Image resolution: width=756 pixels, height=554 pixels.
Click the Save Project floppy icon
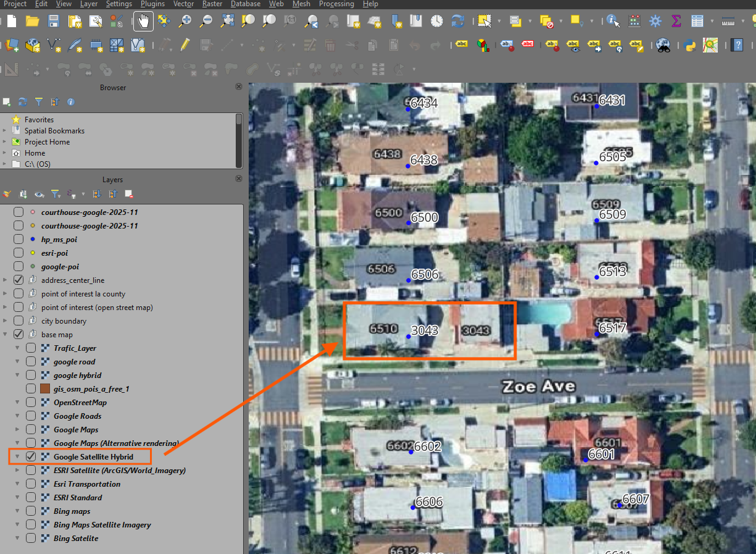click(54, 22)
